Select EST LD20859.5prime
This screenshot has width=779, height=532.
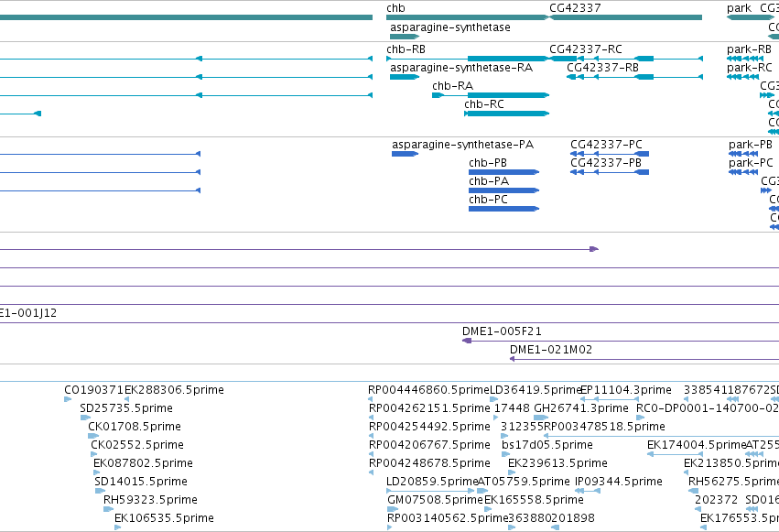pyautogui.click(x=430, y=491)
